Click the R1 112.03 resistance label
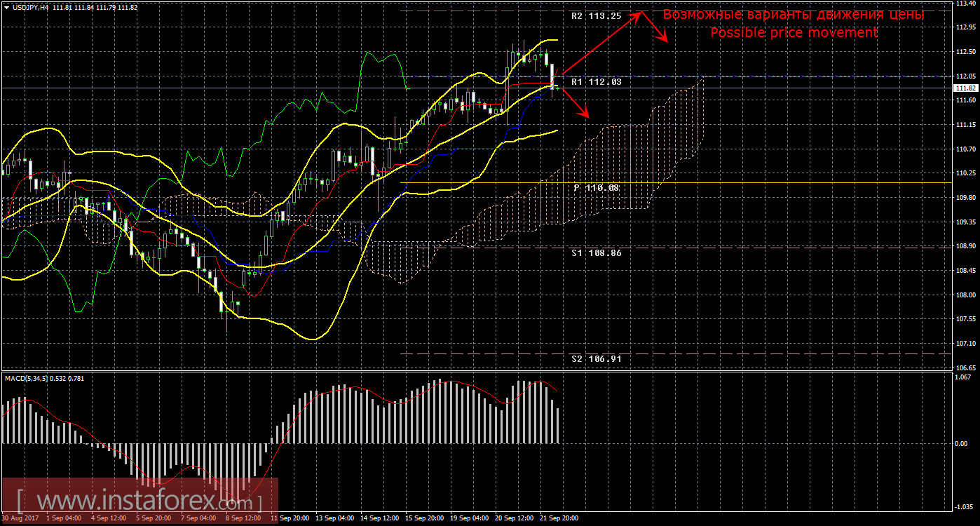980x526 pixels. [596, 82]
